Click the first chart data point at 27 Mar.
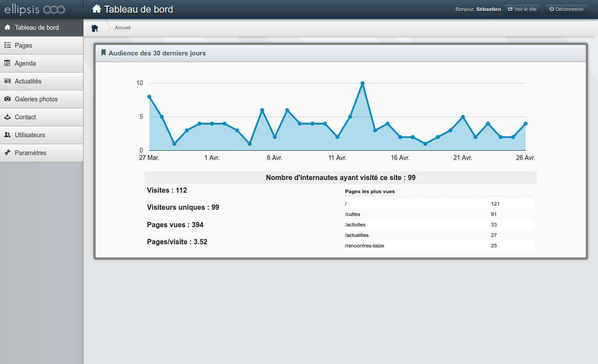Image resolution: width=598 pixels, height=364 pixels. (x=149, y=97)
